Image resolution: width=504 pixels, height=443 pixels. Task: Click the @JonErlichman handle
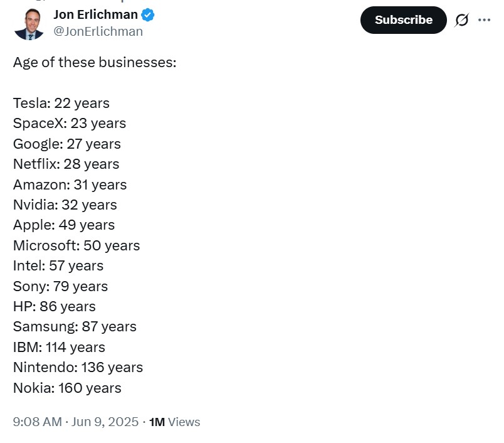click(x=98, y=31)
